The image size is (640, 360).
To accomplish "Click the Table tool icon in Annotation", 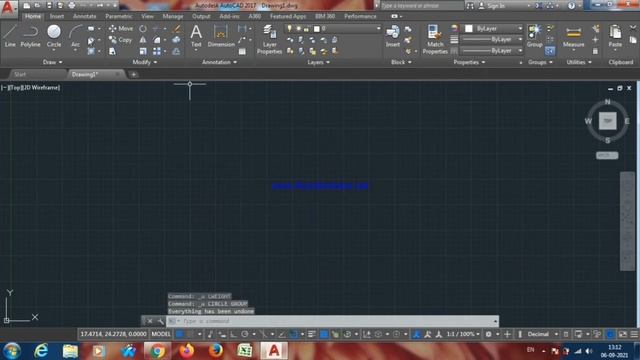I will tap(242, 51).
